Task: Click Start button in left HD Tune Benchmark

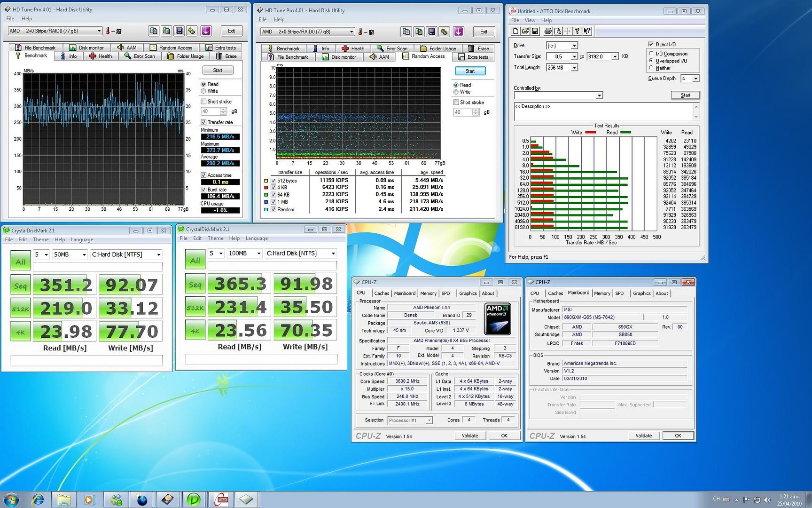Action: point(218,70)
